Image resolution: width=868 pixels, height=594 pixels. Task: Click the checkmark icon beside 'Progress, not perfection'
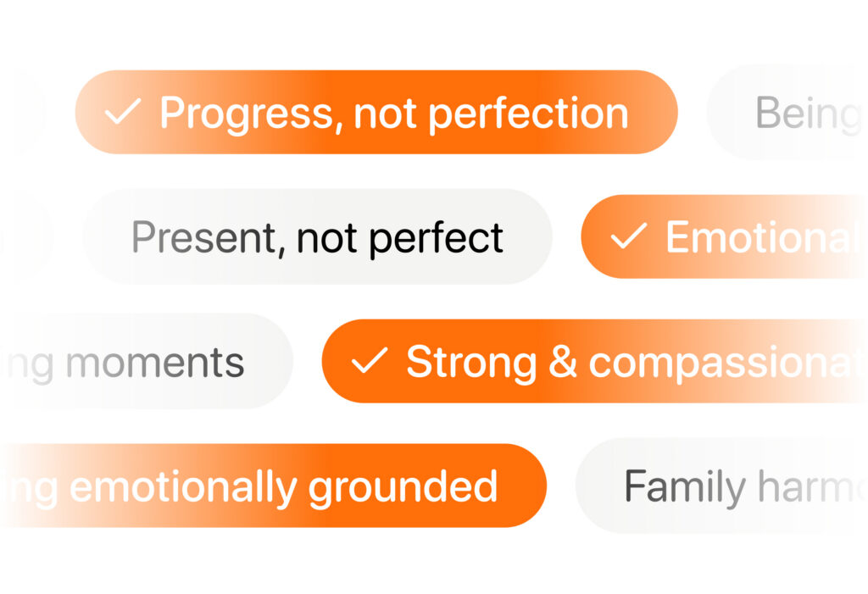[122, 113]
